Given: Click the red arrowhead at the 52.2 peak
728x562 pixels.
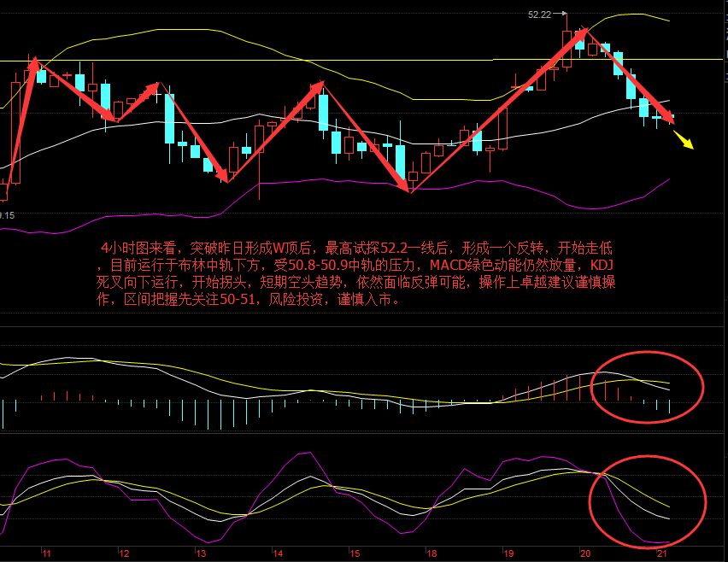Looking at the screenshot, I should [x=582, y=36].
